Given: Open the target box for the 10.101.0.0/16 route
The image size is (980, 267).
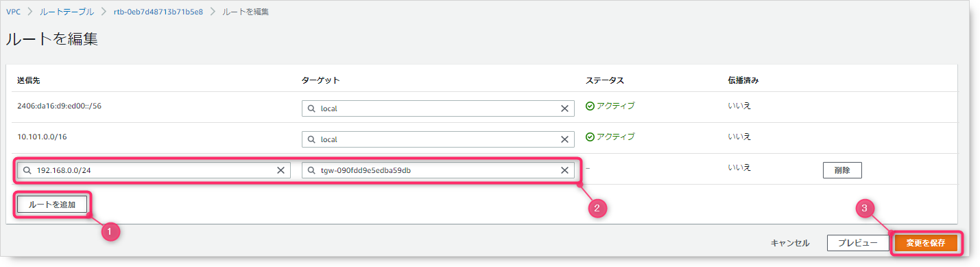Looking at the screenshot, I should pyautogui.click(x=438, y=139).
